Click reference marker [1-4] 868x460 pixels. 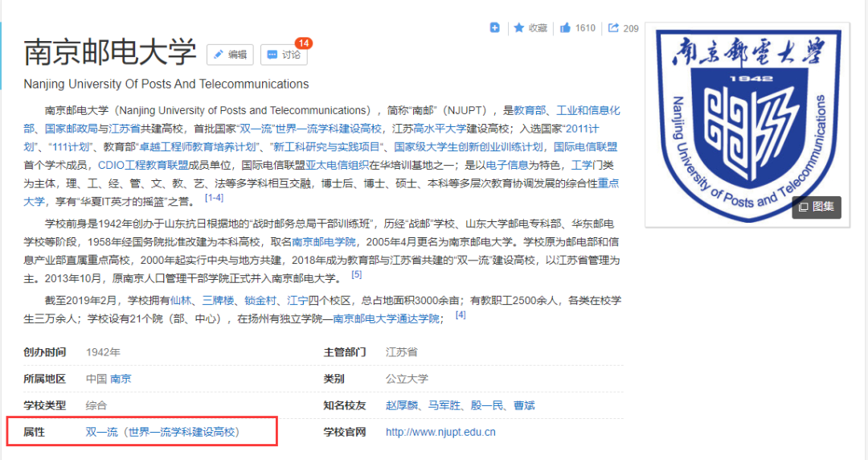point(215,197)
